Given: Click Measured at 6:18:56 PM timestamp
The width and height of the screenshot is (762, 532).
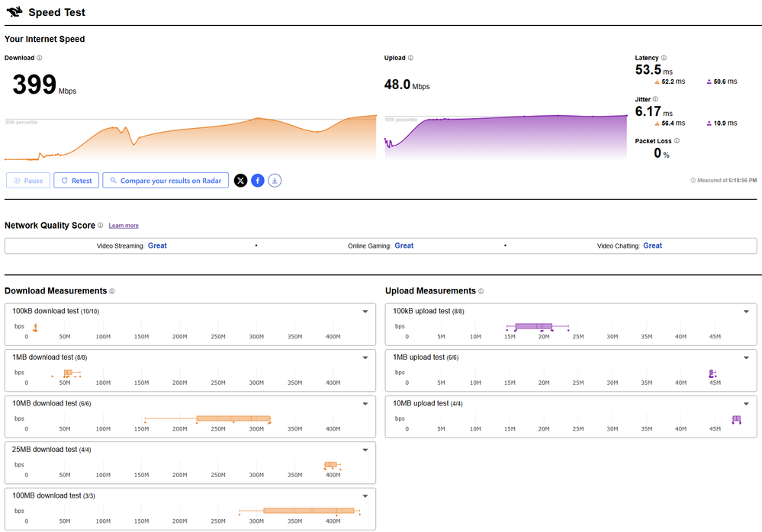Looking at the screenshot, I should click(724, 180).
